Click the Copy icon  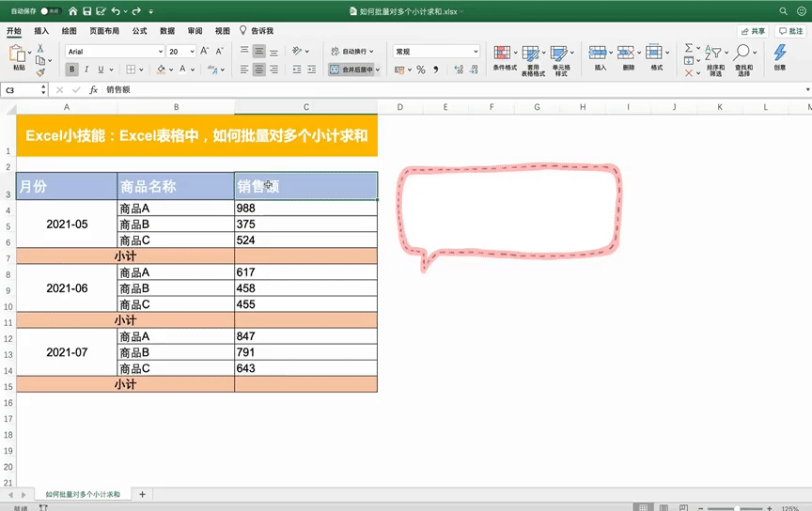pos(40,60)
